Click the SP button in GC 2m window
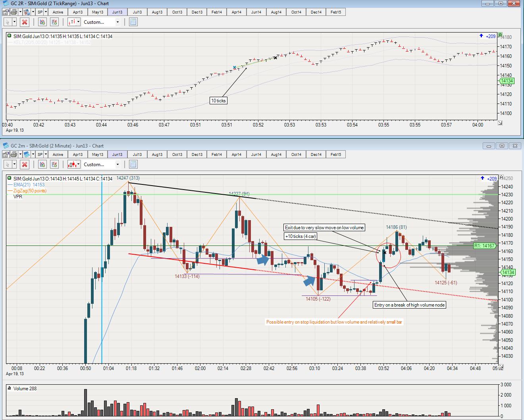 click(x=40, y=154)
